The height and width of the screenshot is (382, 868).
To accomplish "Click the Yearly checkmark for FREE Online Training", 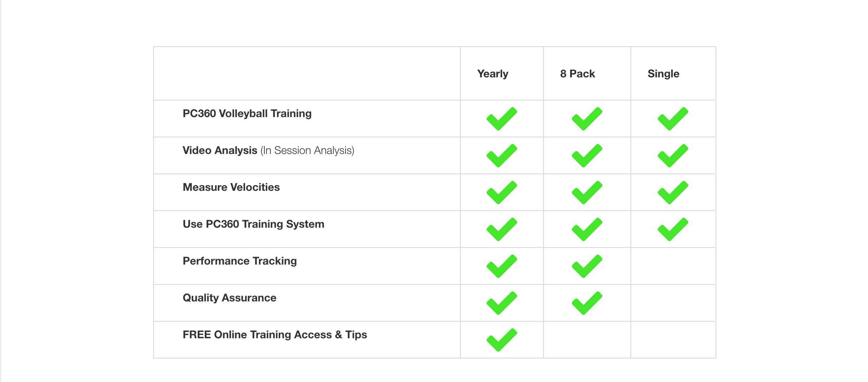I will point(502,340).
